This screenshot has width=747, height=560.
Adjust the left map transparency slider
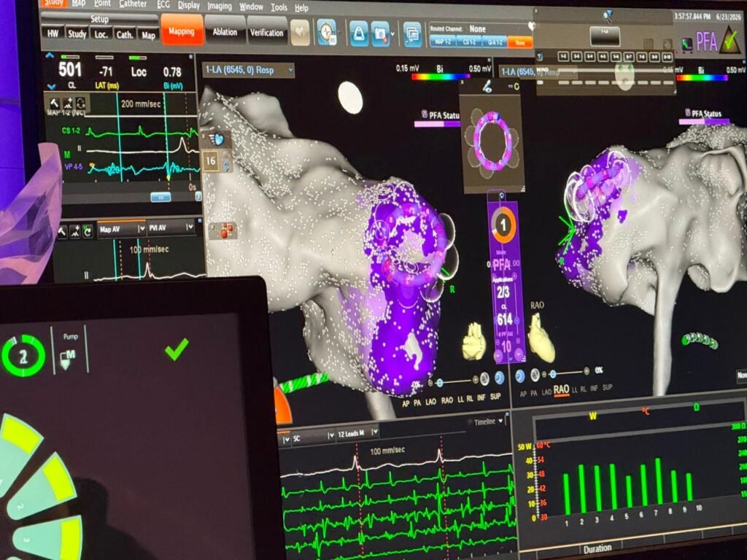(456, 381)
